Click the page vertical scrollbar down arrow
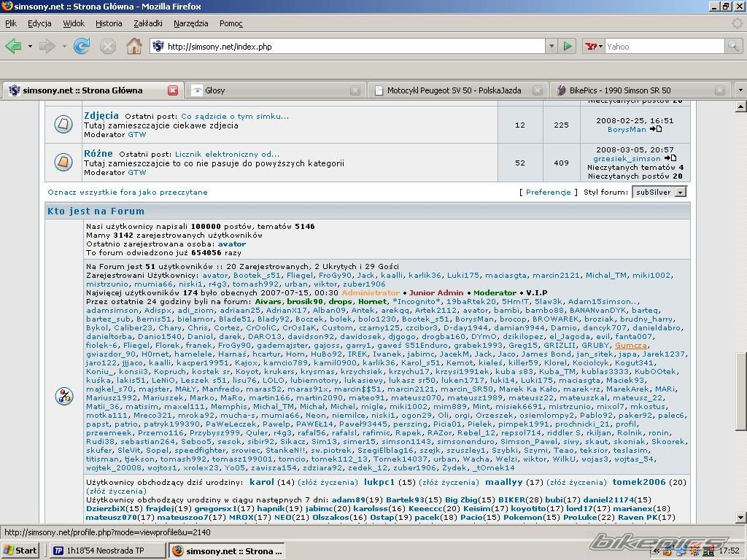The width and height of the screenshot is (747, 560). tap(740, 516)
